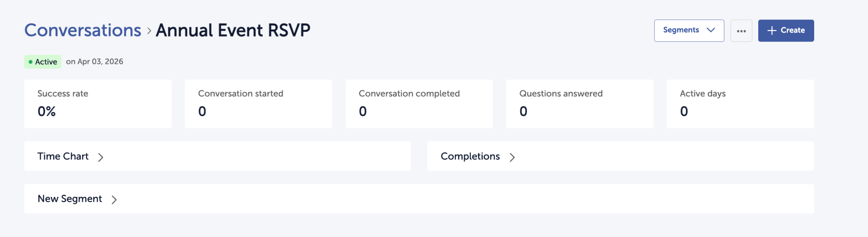Image resolution: width=868 pixels, height=237 pixels.
Task: Select the Conversation completed card
Action: [419, 104]
